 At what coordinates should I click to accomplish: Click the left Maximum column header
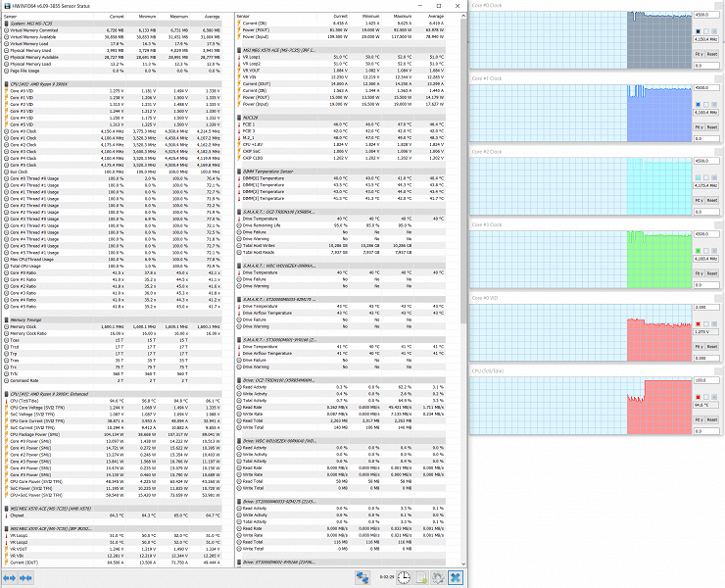[x=173, y=17]
